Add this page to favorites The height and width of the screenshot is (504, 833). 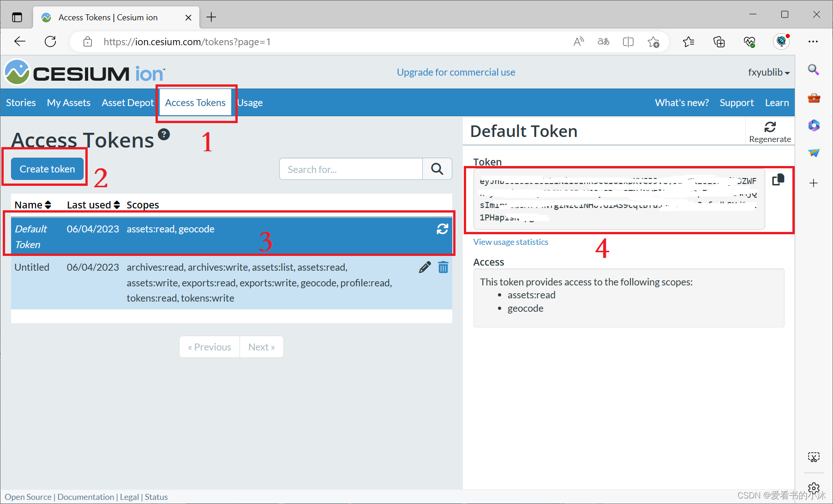tap(653, 42)
